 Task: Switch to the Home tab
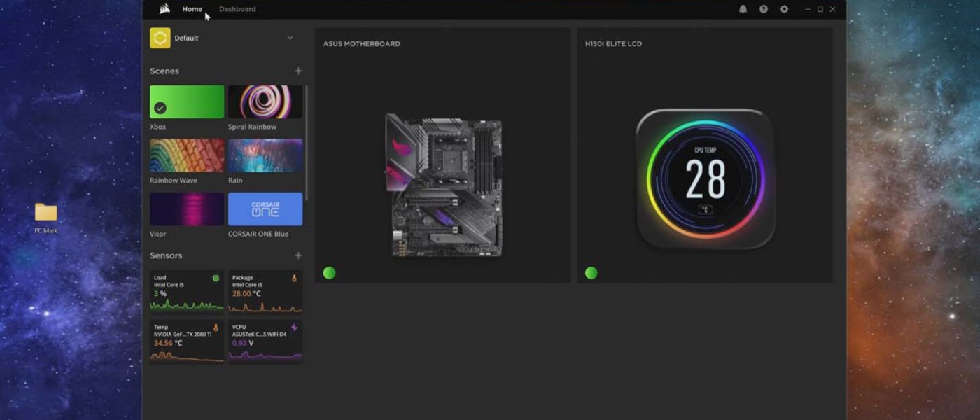[192, 9]
